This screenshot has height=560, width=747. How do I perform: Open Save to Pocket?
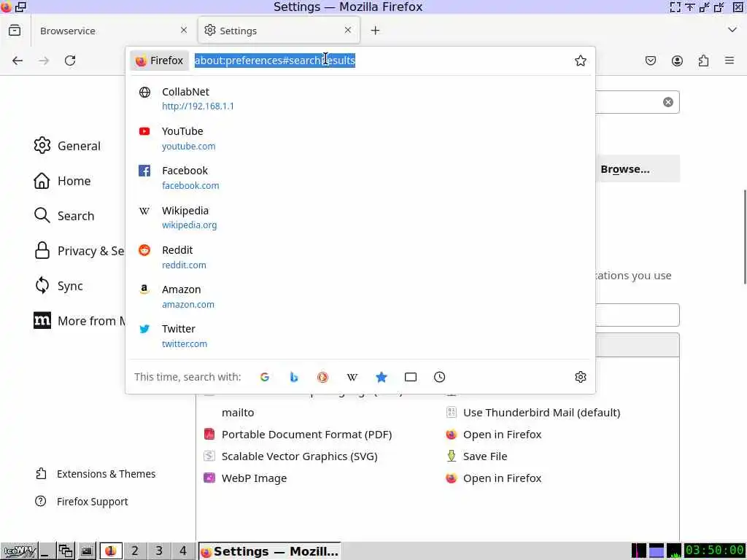coord(651,61)
